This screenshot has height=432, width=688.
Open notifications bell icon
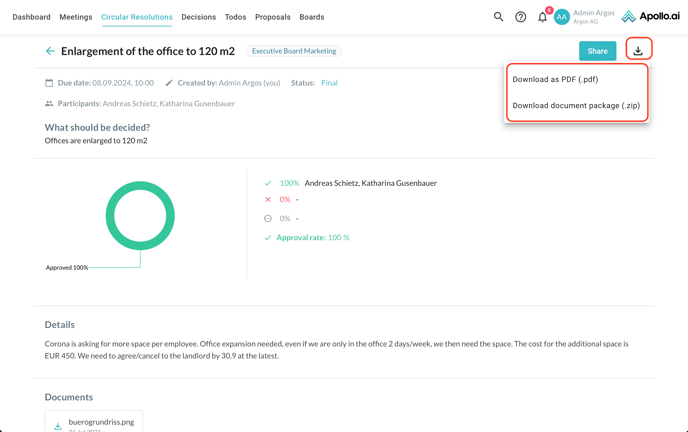click(x=542, y=17)
